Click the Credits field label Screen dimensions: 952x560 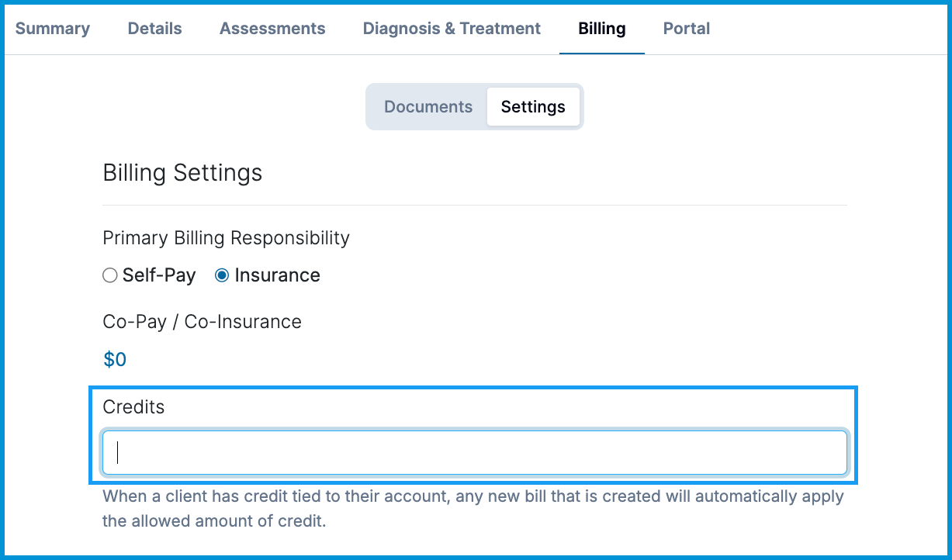point(133,406)
